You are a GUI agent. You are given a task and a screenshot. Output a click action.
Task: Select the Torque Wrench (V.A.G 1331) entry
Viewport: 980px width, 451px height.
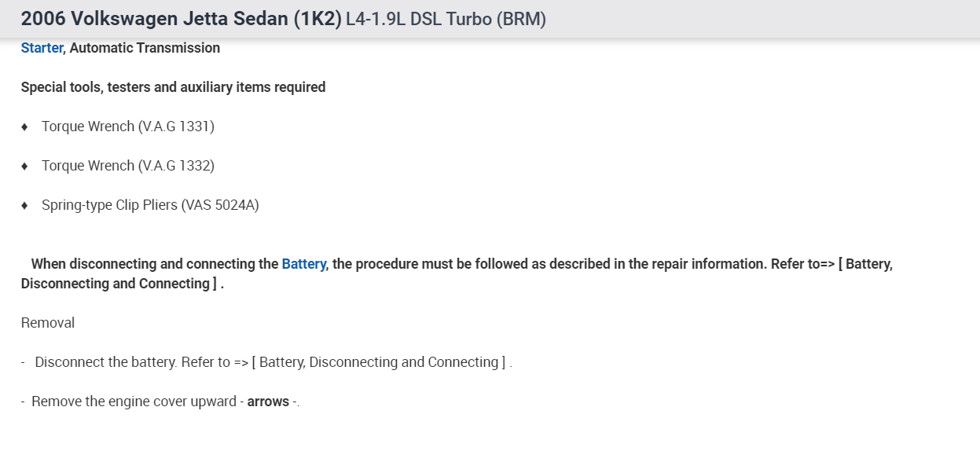click(x=128, y=126)
